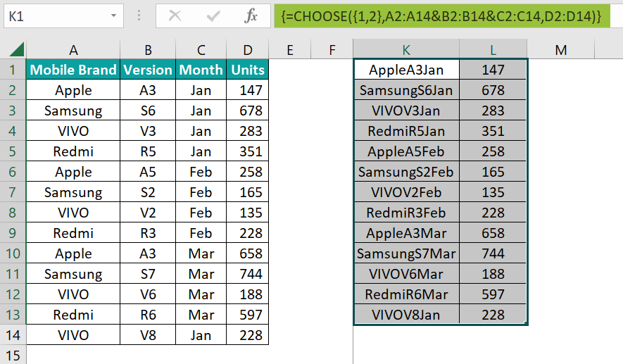Select column F header
This screenshot has width=623, height=364.
click(332, 50)
